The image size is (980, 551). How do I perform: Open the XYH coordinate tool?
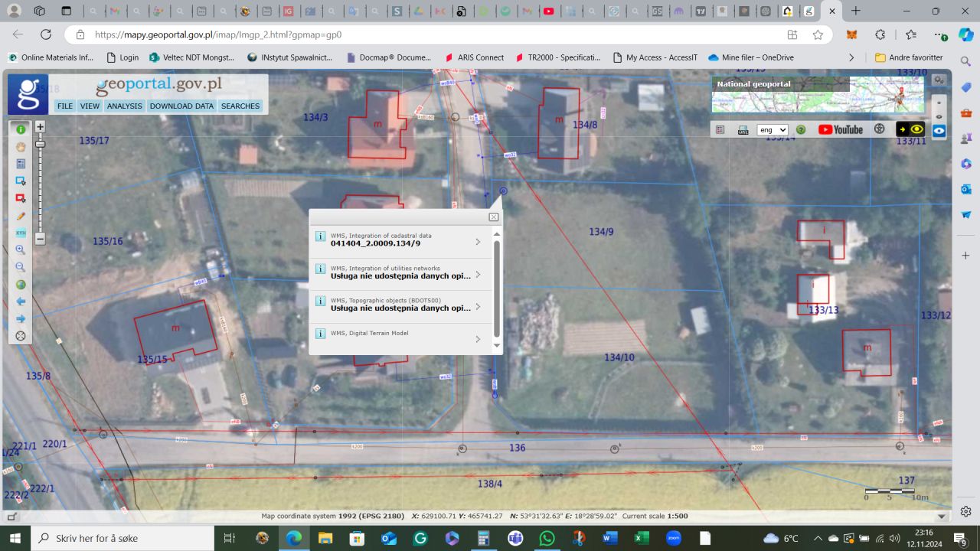click(21, 233)
